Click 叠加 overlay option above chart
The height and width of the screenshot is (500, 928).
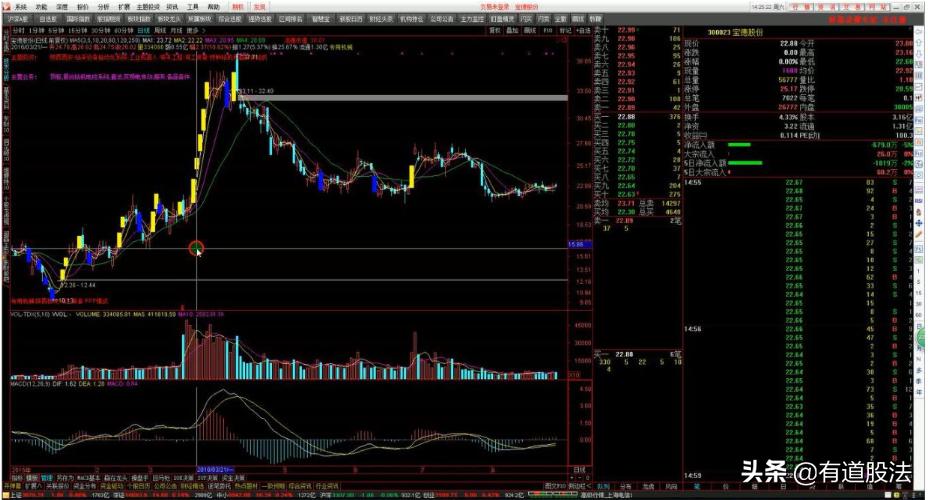513,30
